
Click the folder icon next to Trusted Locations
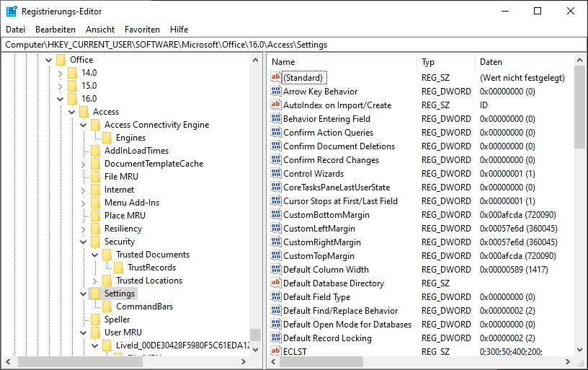[x=107, y=281]
